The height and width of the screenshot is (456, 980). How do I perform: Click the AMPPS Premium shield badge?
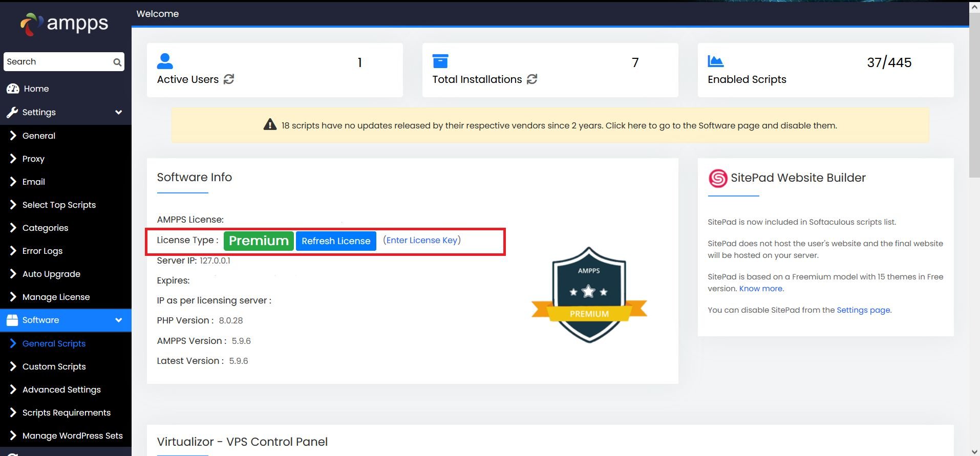coord(589,295)
